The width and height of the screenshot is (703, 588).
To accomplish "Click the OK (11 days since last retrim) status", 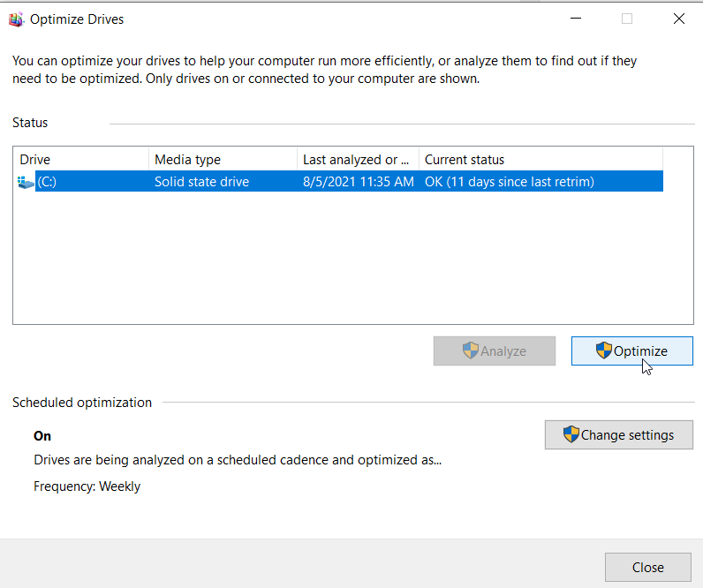I will pyautogui.click(x=510, y=182).
